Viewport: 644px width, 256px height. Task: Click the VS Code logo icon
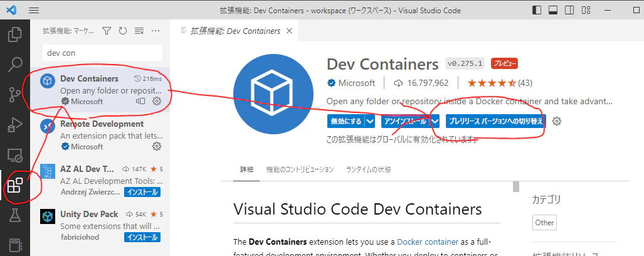(x=11, y=10)
